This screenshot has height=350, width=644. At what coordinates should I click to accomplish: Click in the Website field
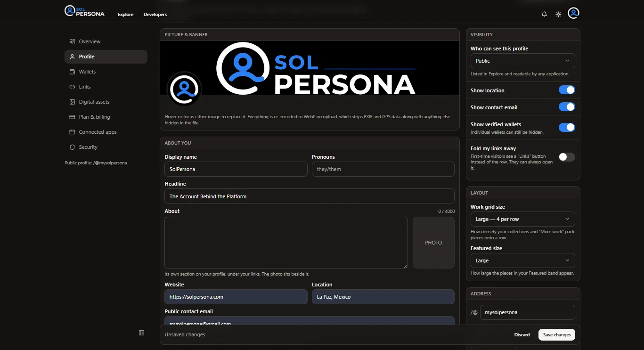tap(236, 297)
